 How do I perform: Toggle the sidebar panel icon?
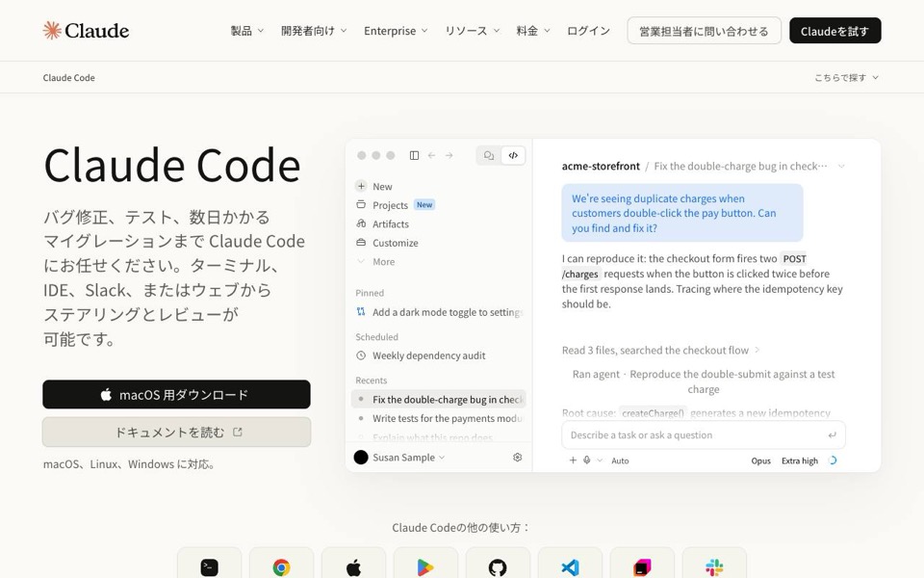[414, 155]
